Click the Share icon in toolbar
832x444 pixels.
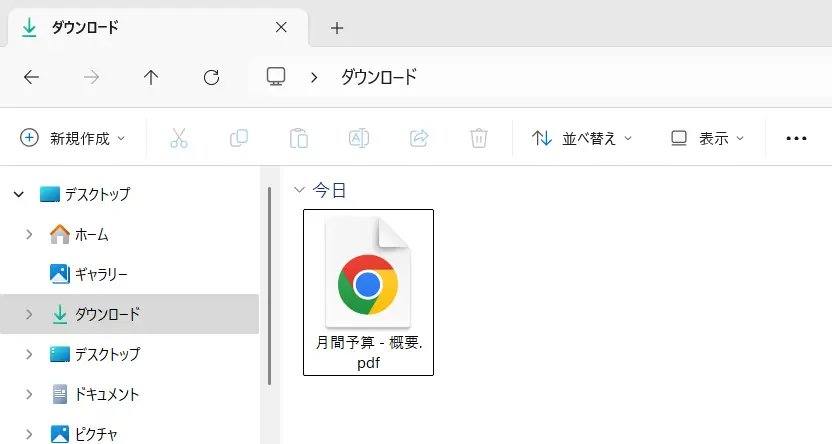pos(419,138)
